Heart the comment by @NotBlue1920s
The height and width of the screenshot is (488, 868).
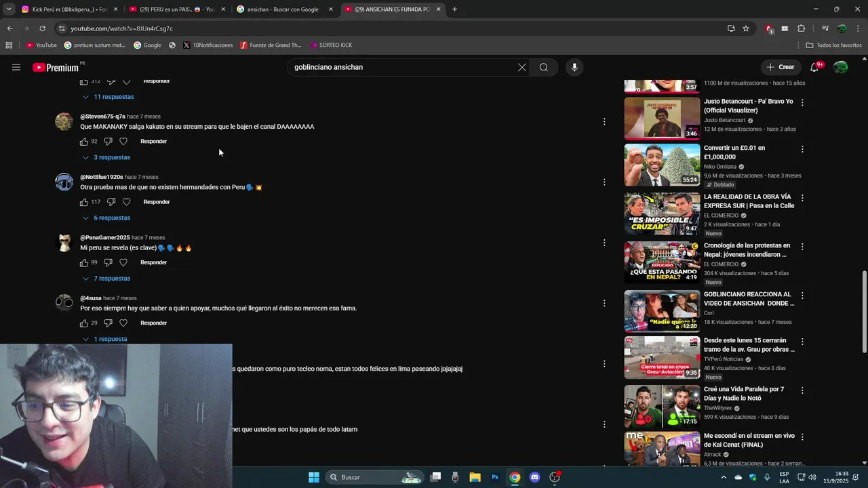[126, 202]
